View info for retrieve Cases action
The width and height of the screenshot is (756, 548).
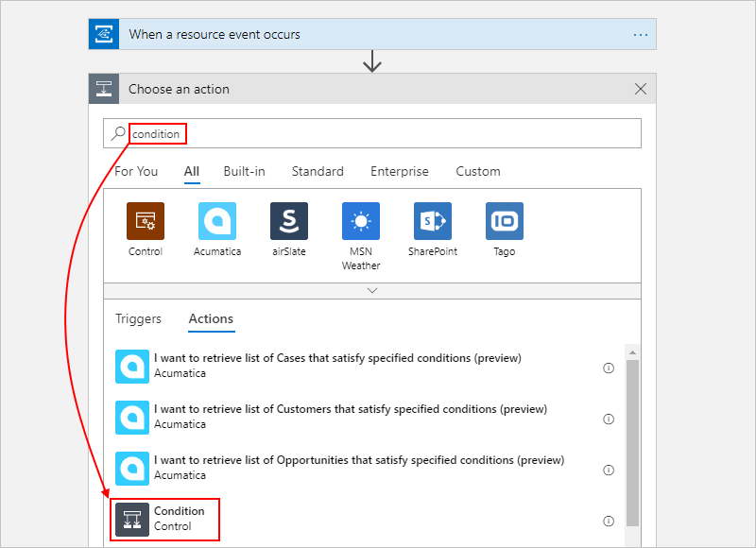pyautogui.click(x=609, y=368)
